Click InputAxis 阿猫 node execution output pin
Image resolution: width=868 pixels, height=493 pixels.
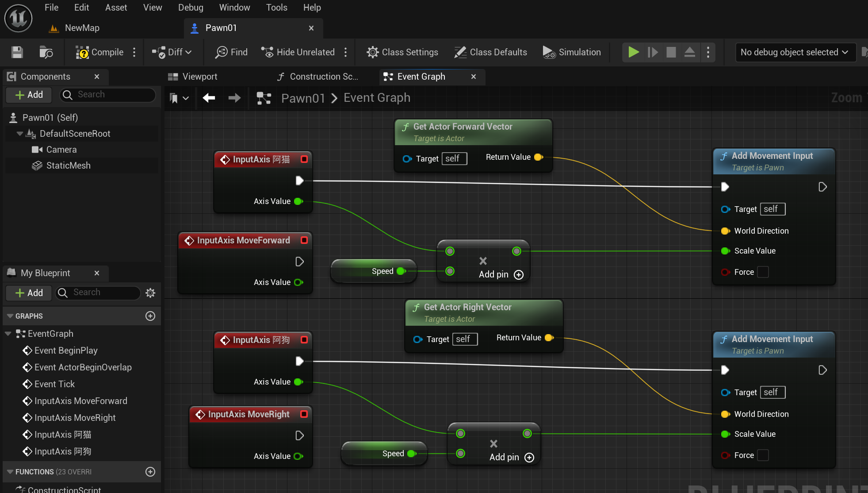click(299, 181)
